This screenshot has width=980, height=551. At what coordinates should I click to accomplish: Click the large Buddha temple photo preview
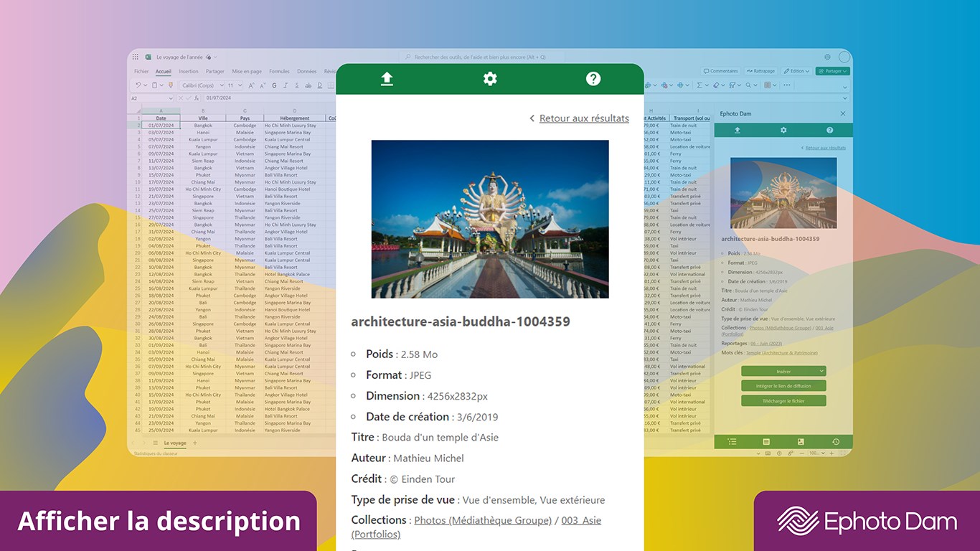490,219
